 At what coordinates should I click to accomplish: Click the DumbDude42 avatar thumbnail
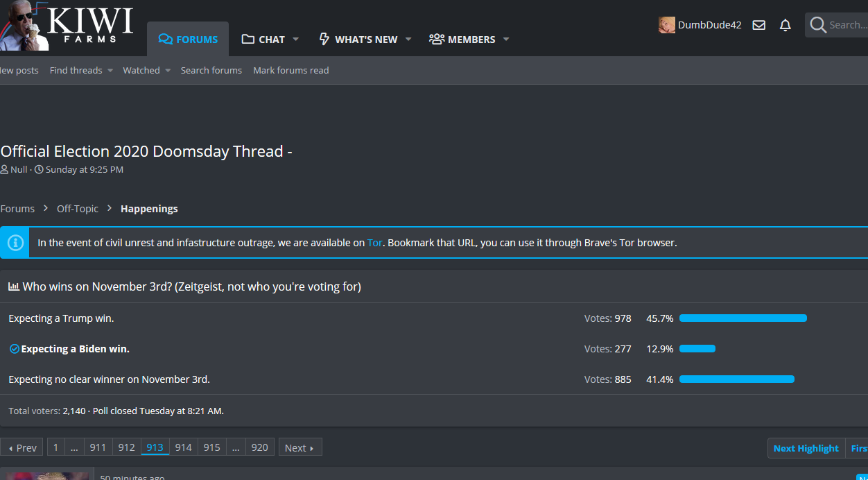click(x=666, y=25)
